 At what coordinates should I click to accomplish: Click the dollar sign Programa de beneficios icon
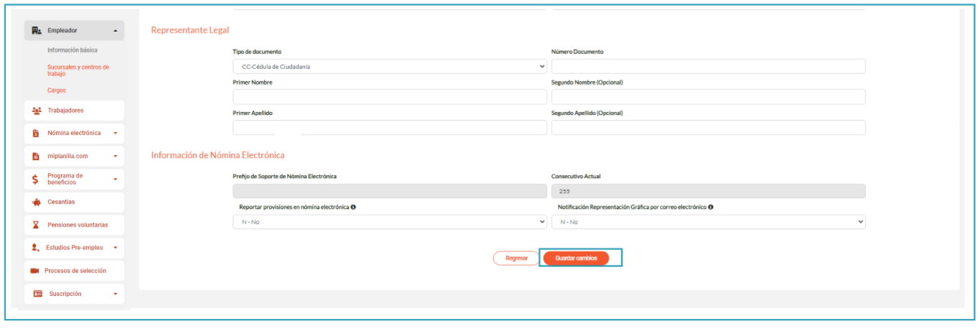click(36, 179)
